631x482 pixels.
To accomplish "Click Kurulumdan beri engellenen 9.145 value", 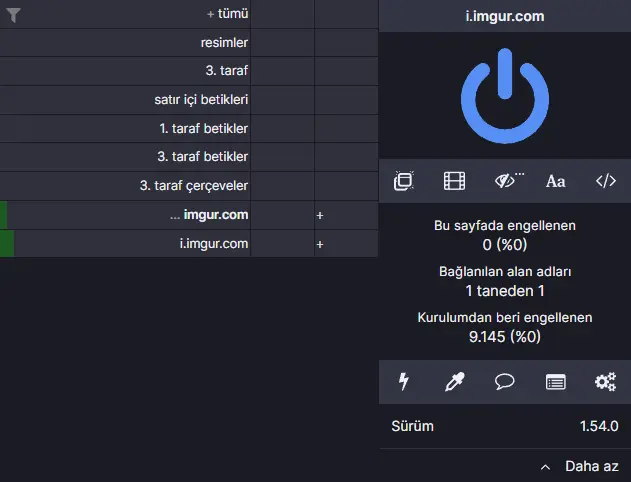I will pos(505,336).
